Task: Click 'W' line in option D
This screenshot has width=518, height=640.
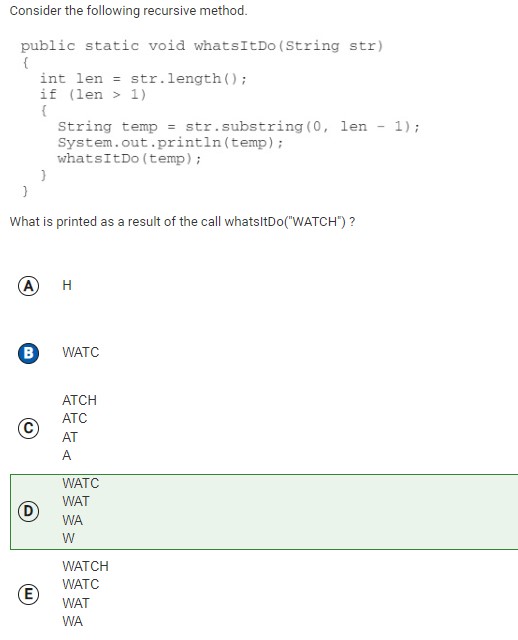Action: click(x=68, y=538)
